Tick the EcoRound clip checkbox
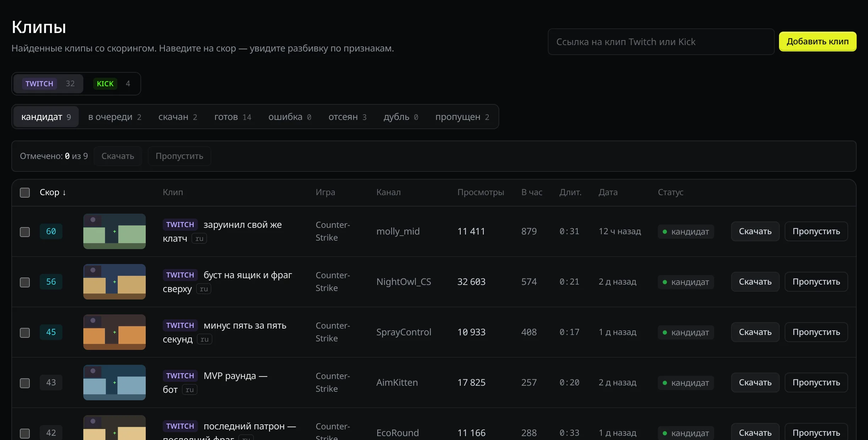The width and height of the screenshot is (868, 440). [25, 434]
